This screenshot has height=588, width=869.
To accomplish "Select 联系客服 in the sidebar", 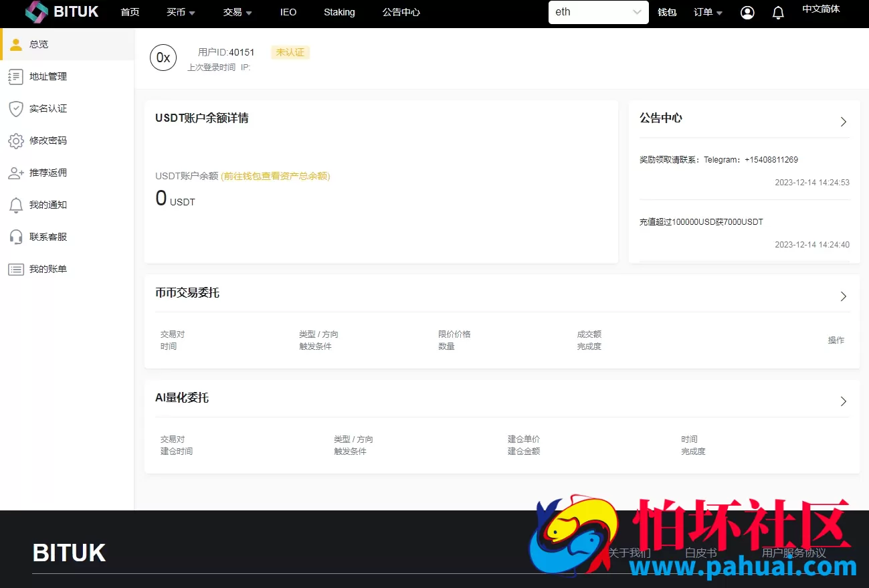I will 67,237.
